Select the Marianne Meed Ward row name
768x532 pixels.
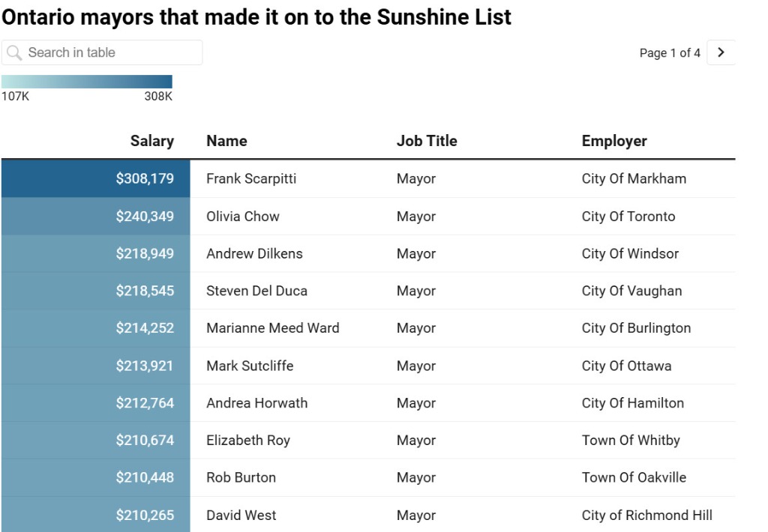point(272,328)
